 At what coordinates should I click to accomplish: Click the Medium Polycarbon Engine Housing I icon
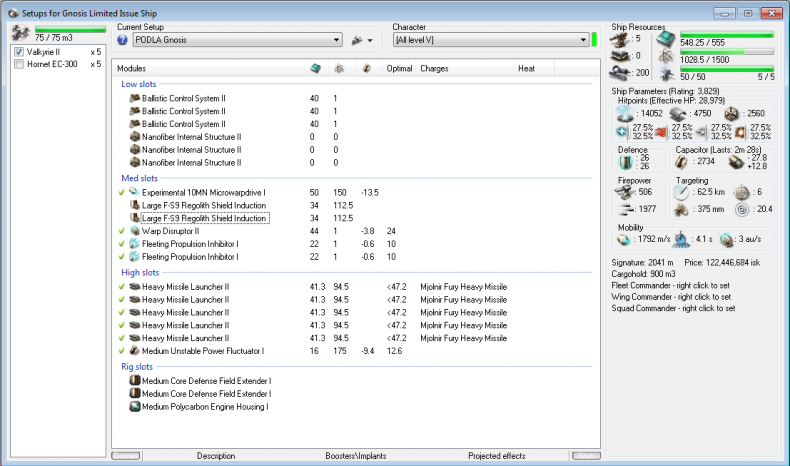coord(135,407)
